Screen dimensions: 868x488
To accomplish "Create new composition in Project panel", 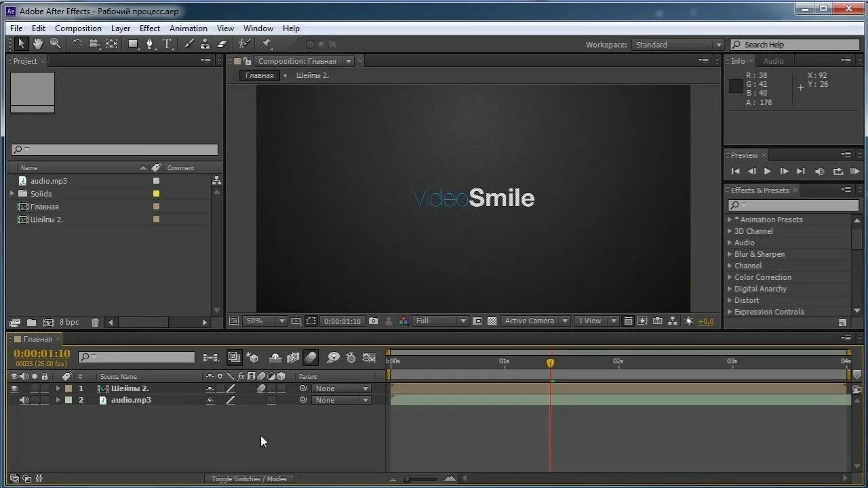I will [49, 323].
